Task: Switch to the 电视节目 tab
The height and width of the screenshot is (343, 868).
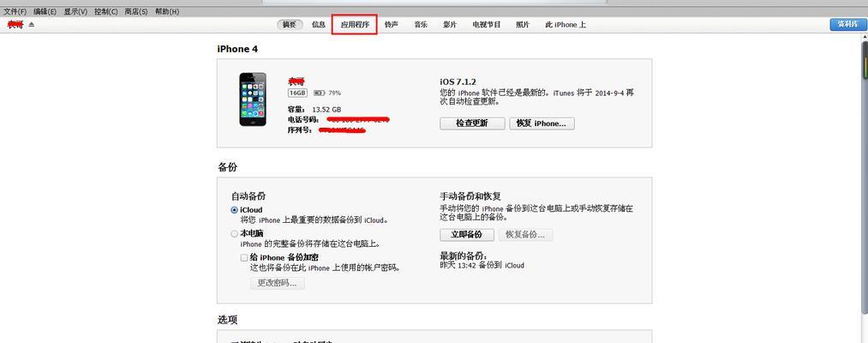Action: click(x=487, y=24)
